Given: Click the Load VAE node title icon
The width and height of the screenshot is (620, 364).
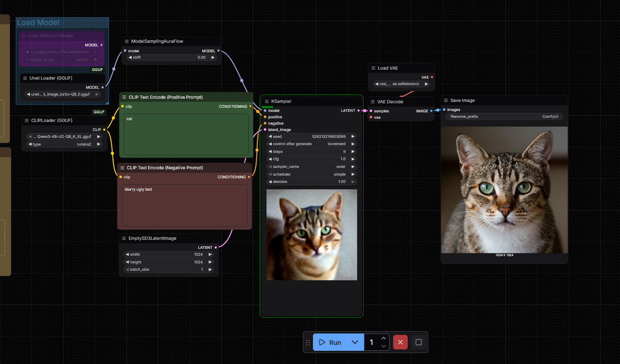Looking at the screenshot, I should pos(373,68).
